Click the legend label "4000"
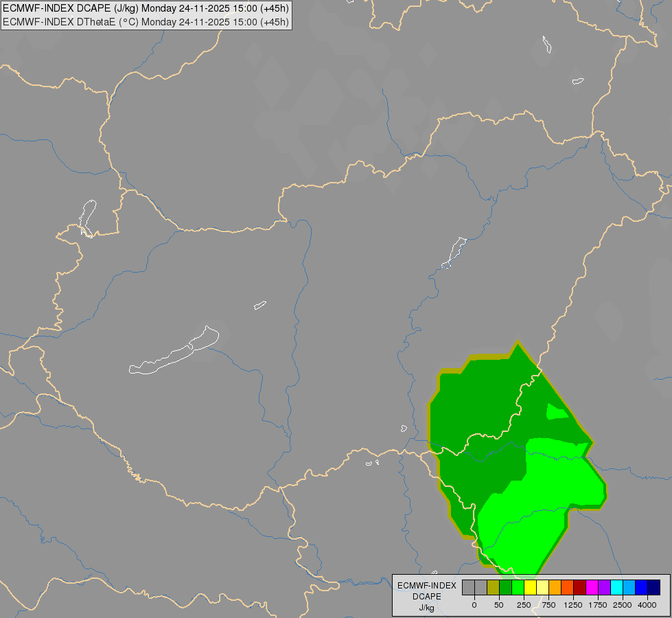Image resolution: width=672 pixels, height=618 pixels. [647, 605]
